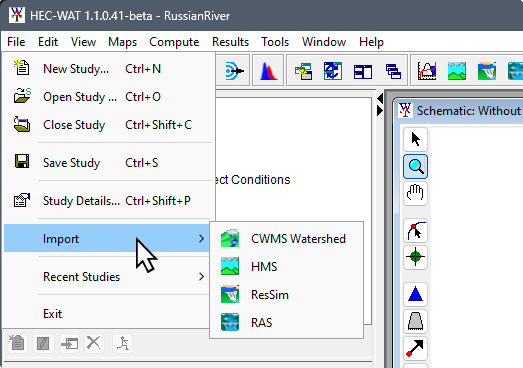Open the Results menu
This screenshot has width=523, height=368.
click(x=230, y=42)
